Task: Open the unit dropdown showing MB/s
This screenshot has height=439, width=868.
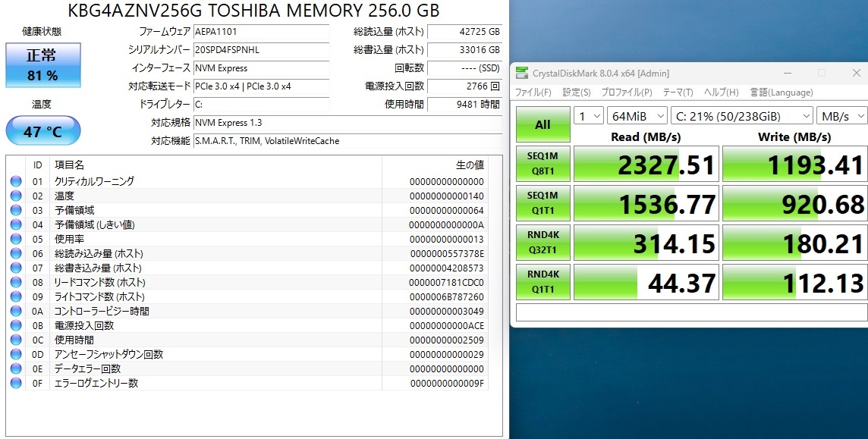Action: coord(842,116)
